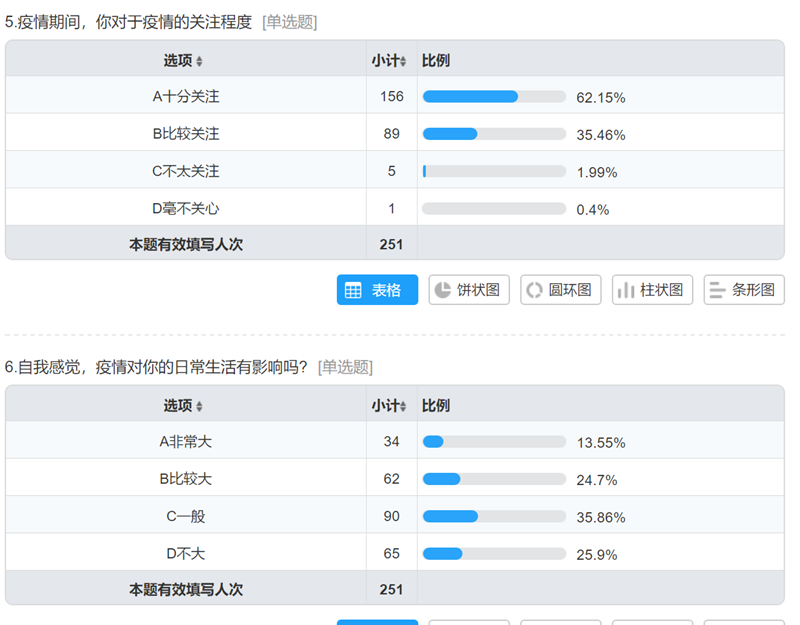Viewport: 800px width, 625px height.
Task: Switch question 5 view to 柱状图
Action: [x=652, y=290]
